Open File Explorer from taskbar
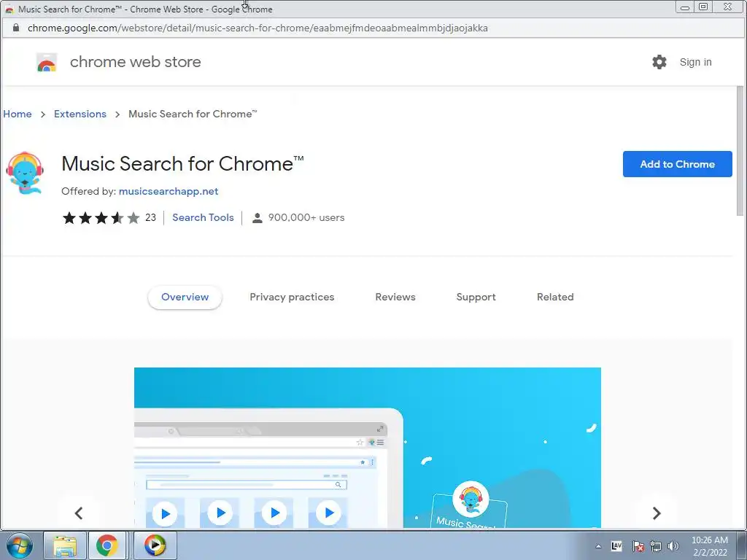 point(65,545)
